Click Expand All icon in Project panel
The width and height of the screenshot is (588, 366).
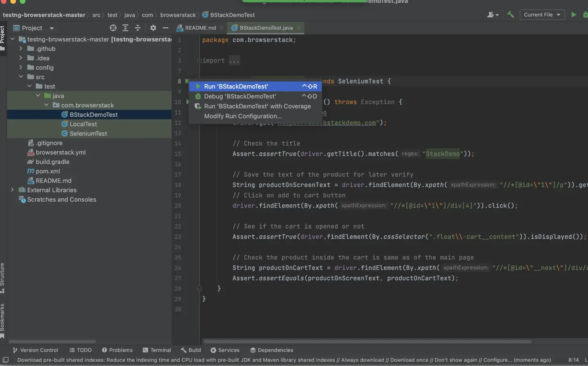[125, 28]
